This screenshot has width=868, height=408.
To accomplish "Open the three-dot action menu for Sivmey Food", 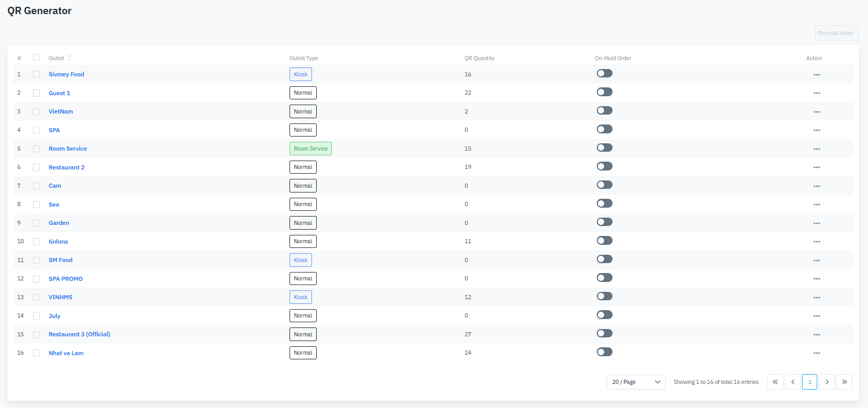I will pyautogui.click(x=816, y=75).
